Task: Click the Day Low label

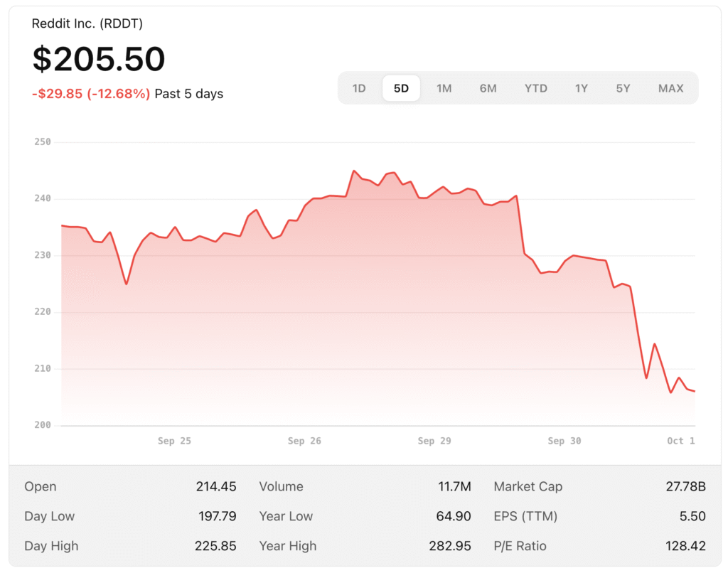Action: (49, 516)
